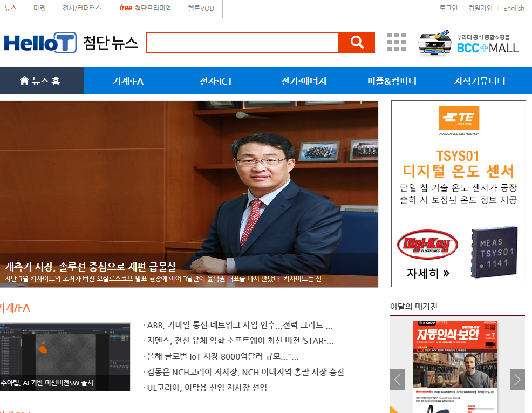
Task: Show previous magazine with left arrow
Action: [x=398, y=380]
